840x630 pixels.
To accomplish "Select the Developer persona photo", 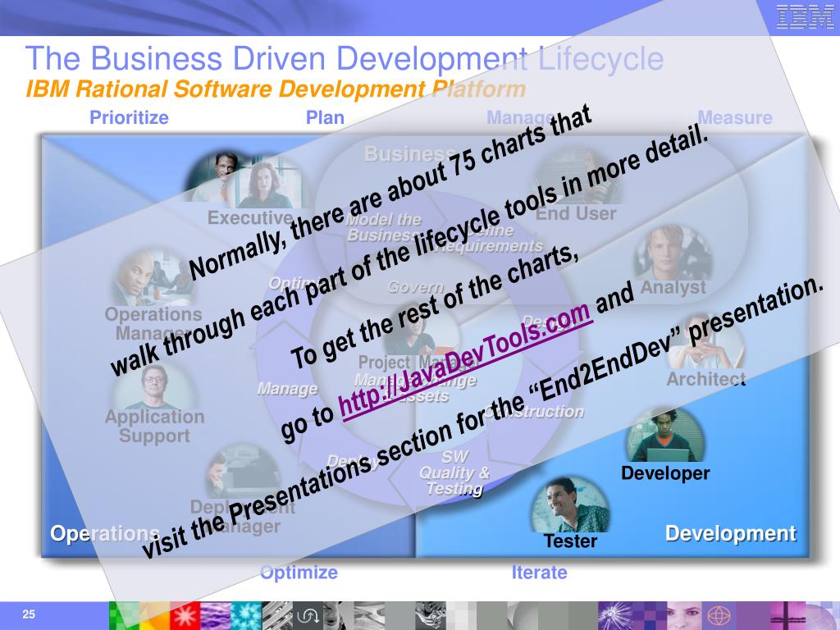I will tap(665, 435).
